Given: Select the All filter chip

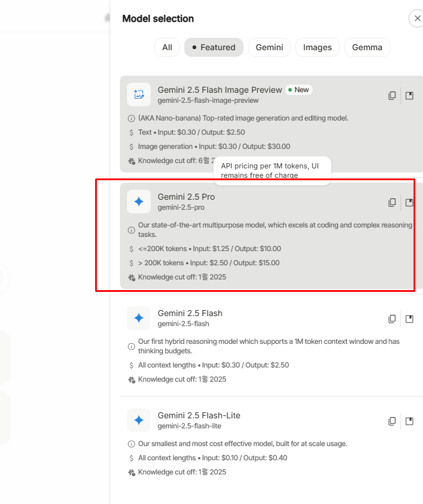Looking at the screenshot, I should click(167, 47).
